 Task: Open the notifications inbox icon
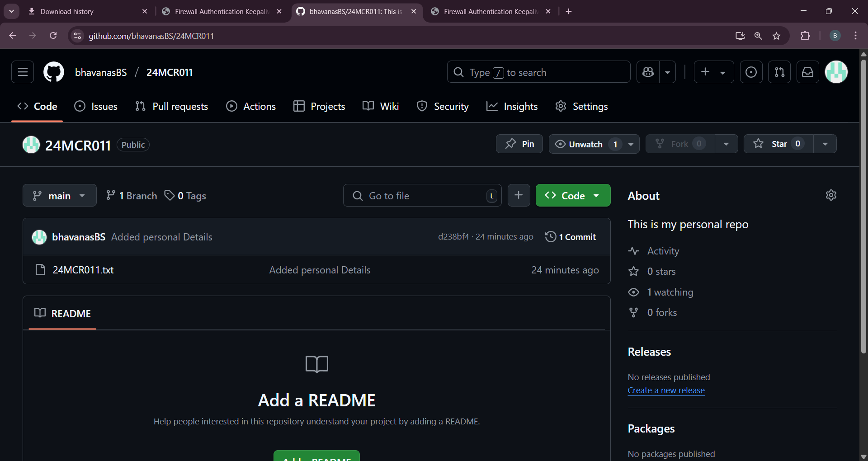tap(807, 72)
